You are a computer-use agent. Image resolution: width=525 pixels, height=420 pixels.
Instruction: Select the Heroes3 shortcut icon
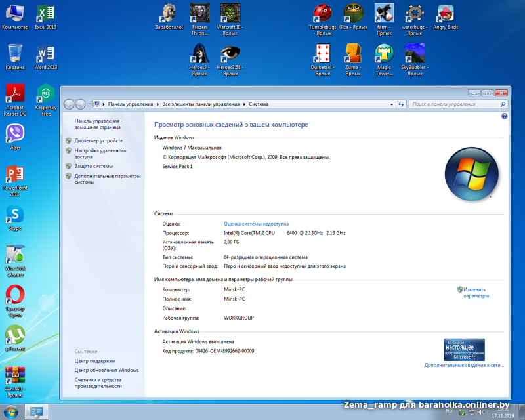point(199,60)
